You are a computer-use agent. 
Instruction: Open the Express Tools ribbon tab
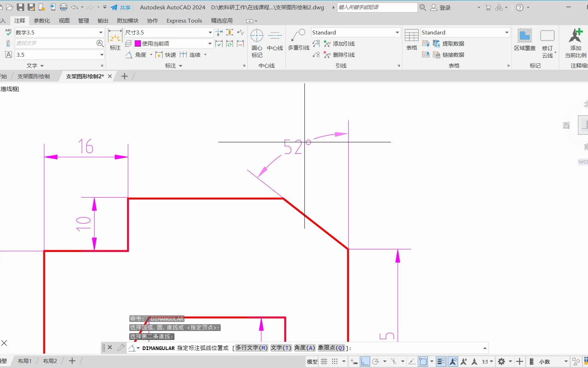[x=184, y=20]
